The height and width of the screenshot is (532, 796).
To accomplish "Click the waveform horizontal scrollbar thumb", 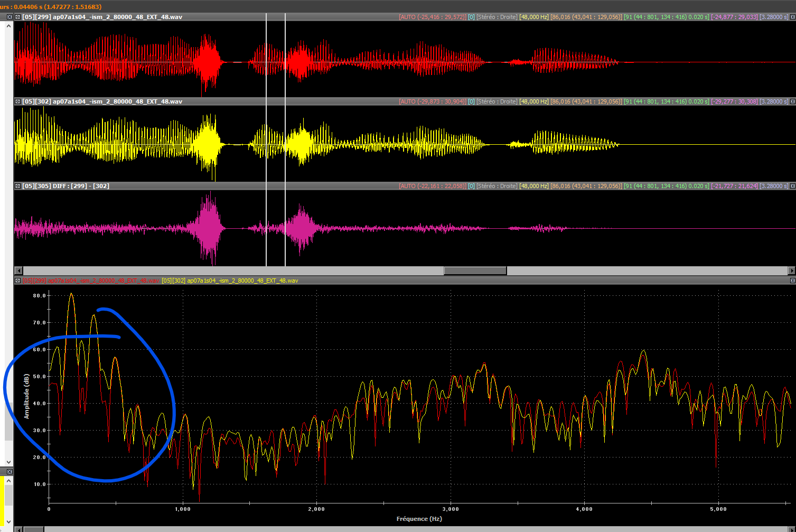I will (475, 271).
